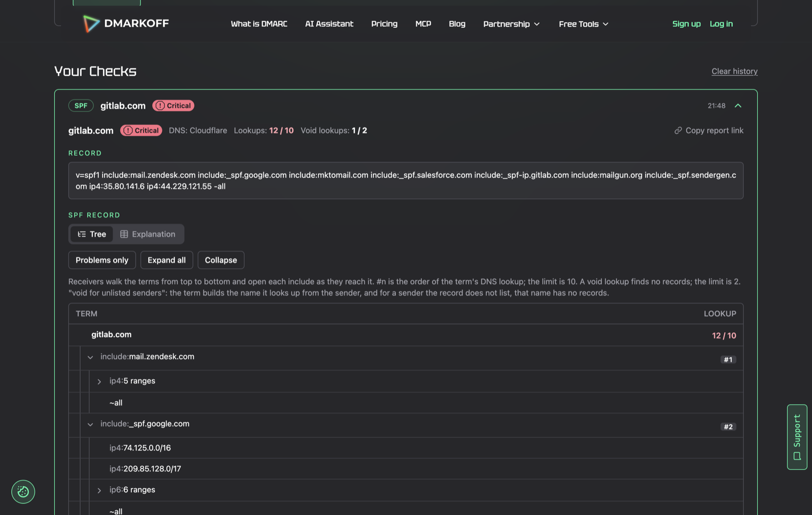Click the Expand all button

(x=166, y=260)
